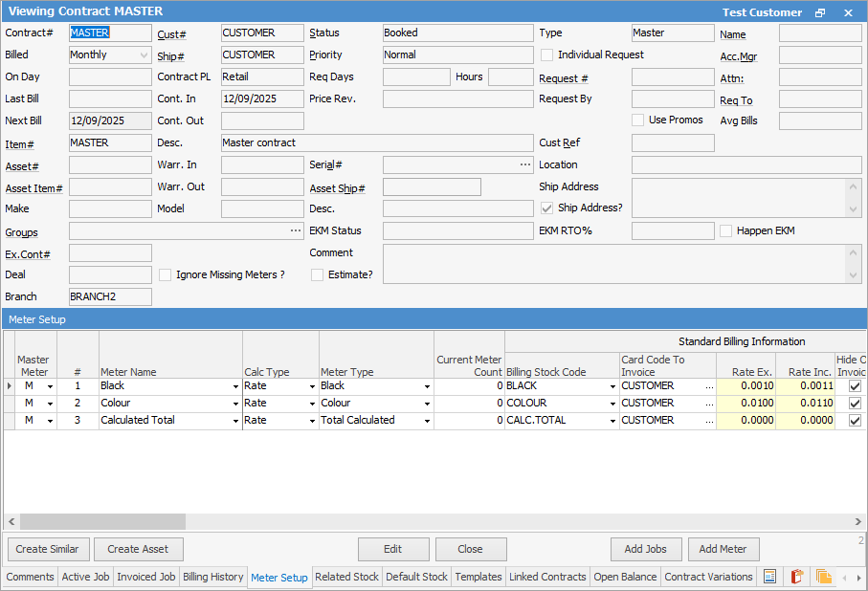Open Calc Type dropdown in Colour row
Screen dimensions: 868x591
click(x=312, y=404)
